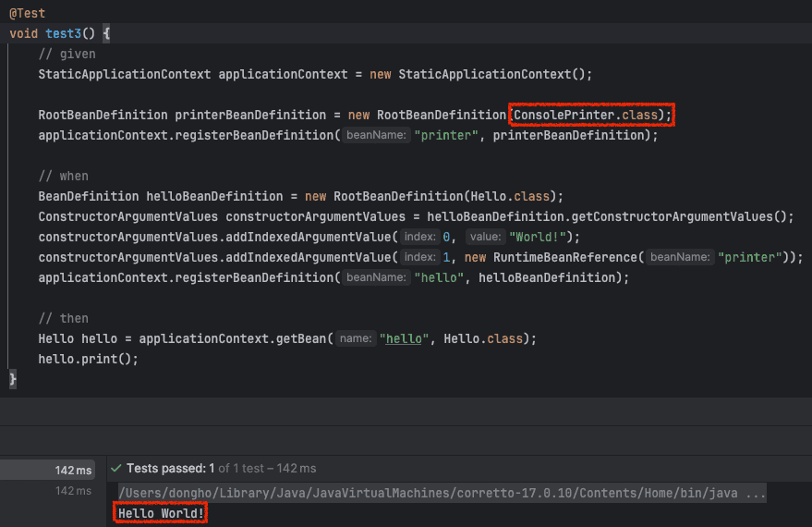This screenshot has height=527, width=812.
Task: Click ConsolePrinter.class in the red box
Action: pos(586,115)
